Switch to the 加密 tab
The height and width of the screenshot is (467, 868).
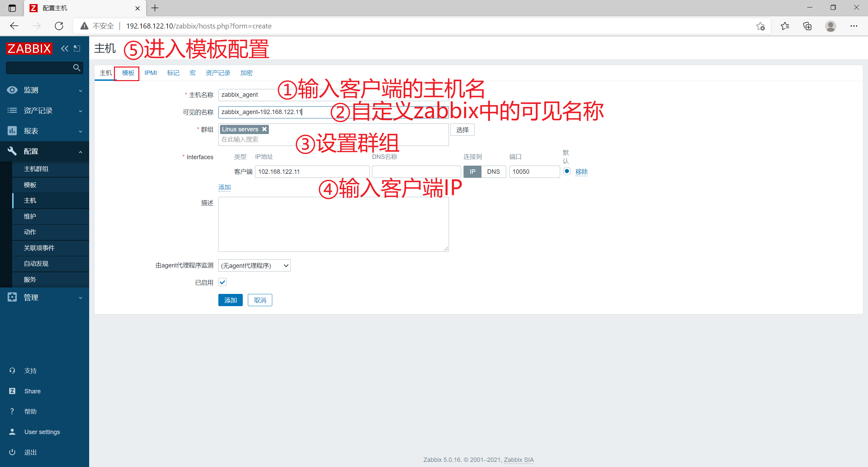pyautogui.click(x=246, y=73)
